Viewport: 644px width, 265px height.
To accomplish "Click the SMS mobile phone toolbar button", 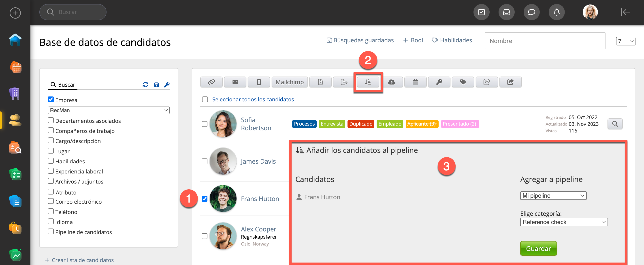I will [259, 82].
